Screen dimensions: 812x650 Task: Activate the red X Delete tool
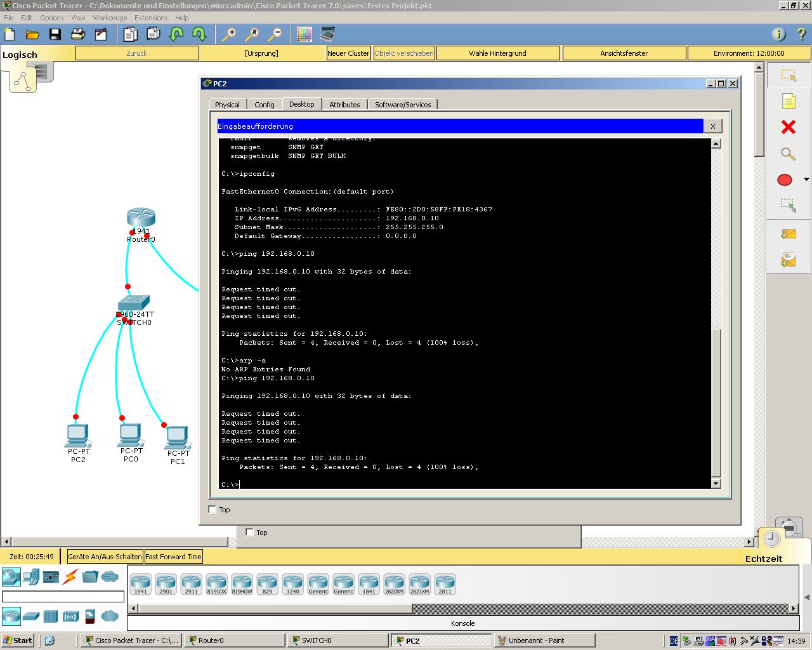coord(789,128)
